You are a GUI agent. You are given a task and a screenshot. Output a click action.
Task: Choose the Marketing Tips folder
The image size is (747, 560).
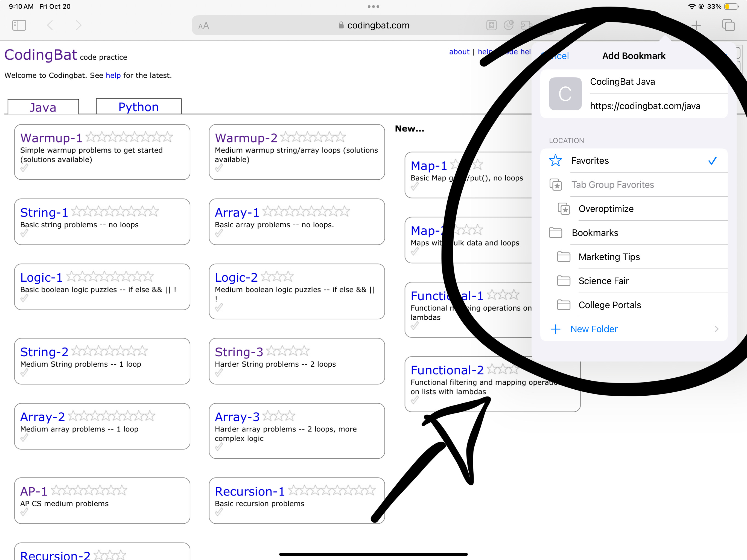(634, 257)
